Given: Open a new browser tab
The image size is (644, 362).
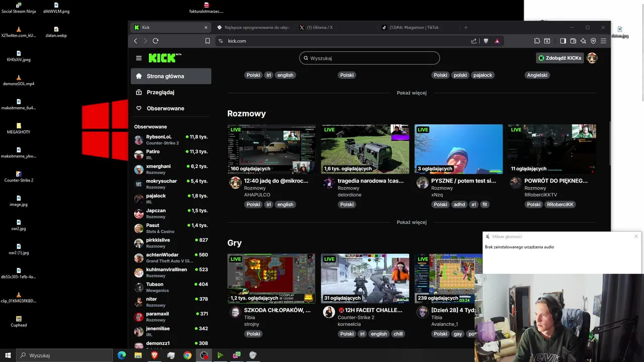Looking at the screenshot, I should coord(466,27).
